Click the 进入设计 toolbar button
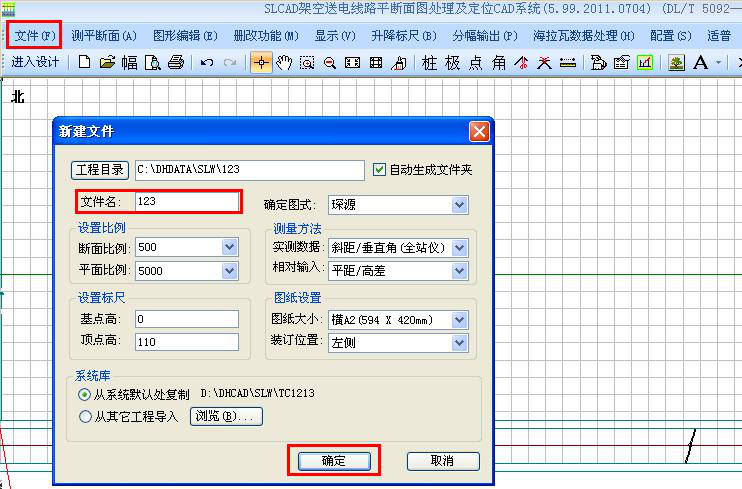This screenshot has width=742, height=489. click(x=35, y=62)
